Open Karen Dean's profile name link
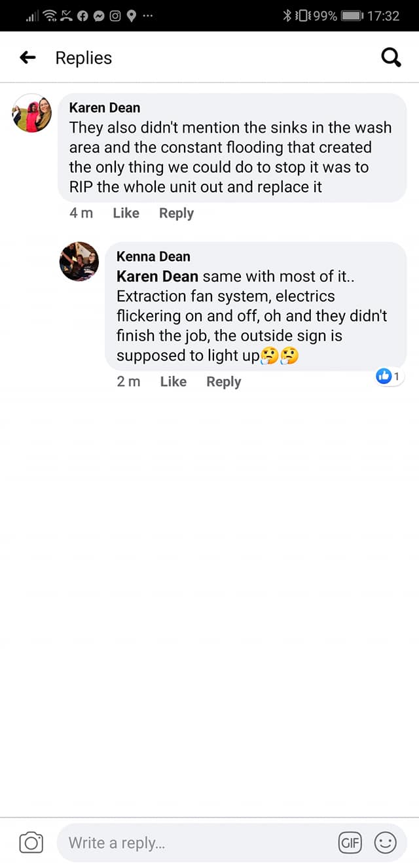This screenshot has width=419, height=868. click(x=105, y=108)
